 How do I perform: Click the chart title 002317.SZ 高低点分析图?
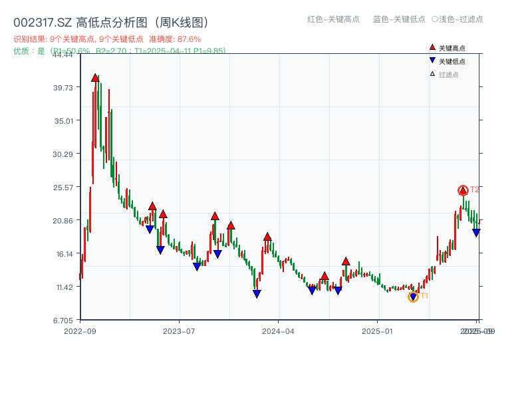click(x=110, y=20)
